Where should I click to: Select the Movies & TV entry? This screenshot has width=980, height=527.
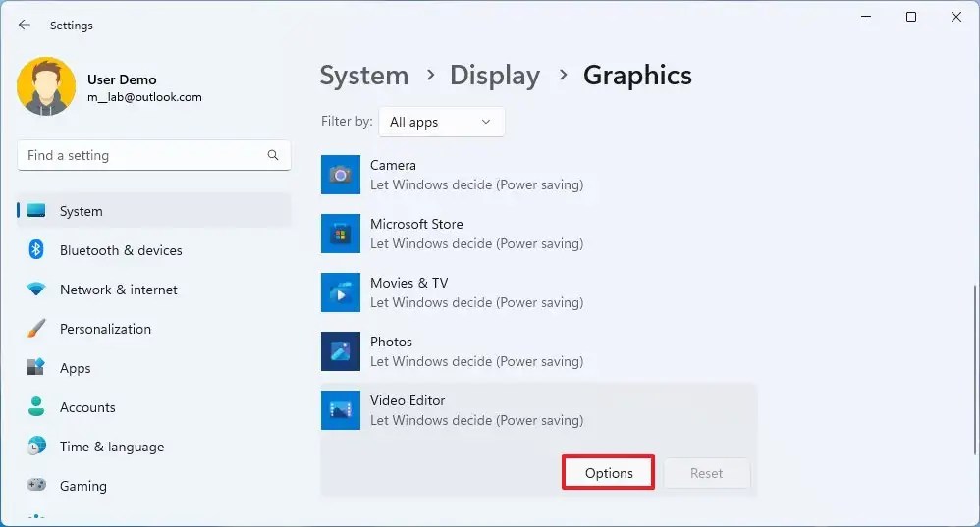(x=539, y=292)
